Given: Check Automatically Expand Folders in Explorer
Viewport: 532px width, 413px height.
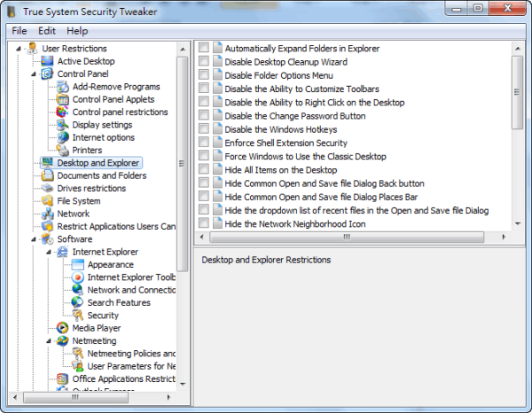Looking at the screenshot, I should point(204,47).
